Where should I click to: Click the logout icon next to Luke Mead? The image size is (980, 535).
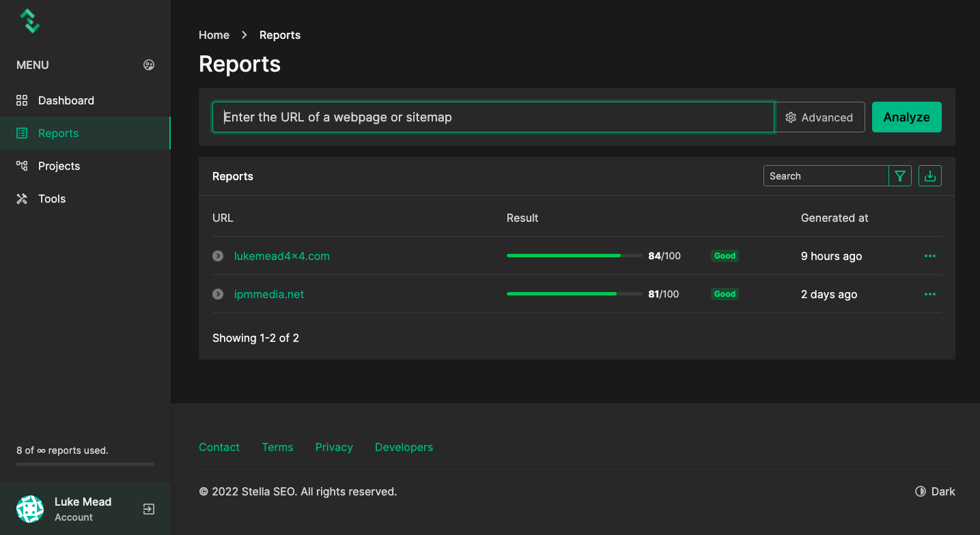tap(148, 509)
